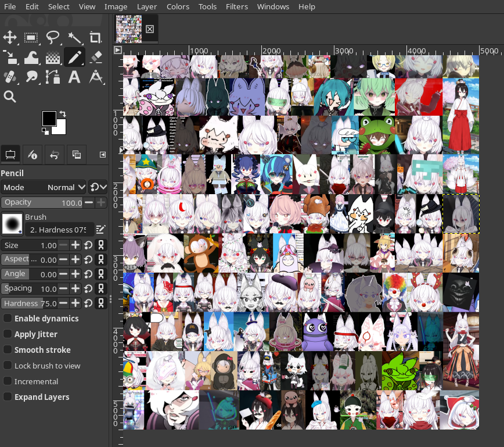Open the Select menu
The height and width of the screenshot is (447, 504).
[59, 6]
